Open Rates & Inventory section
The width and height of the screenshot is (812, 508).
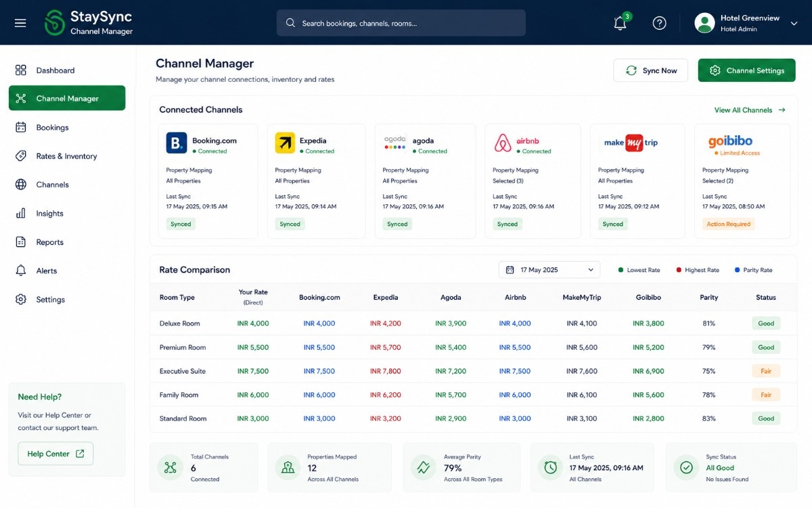(x=67, y=156)
